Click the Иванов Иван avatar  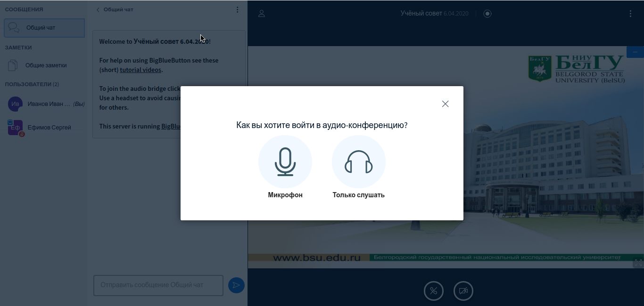point(15,104)
